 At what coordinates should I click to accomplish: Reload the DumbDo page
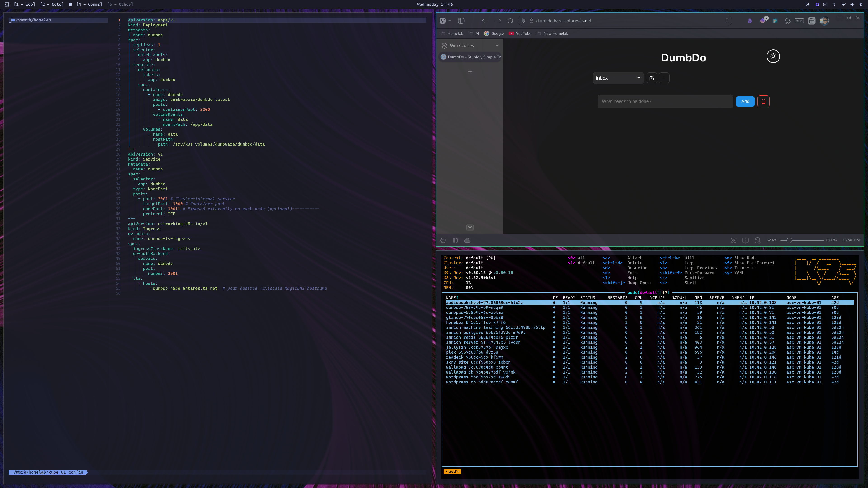[510, 21]
